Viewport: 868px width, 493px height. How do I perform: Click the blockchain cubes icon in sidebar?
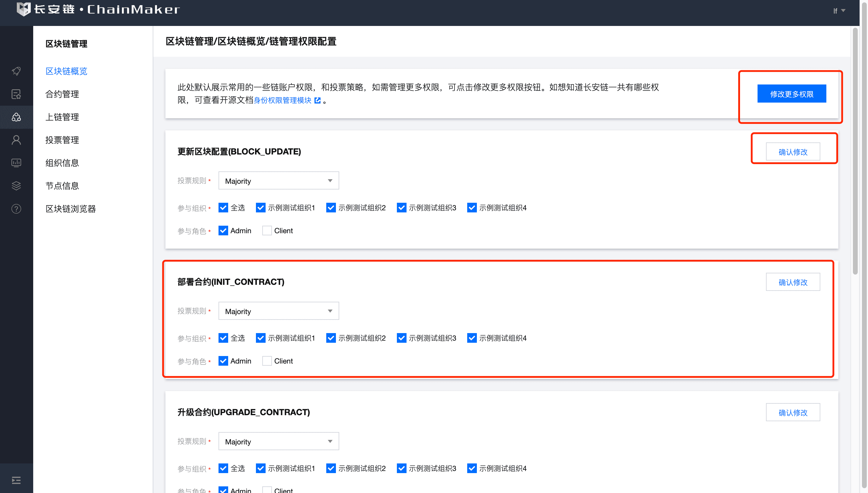(16, 117)
